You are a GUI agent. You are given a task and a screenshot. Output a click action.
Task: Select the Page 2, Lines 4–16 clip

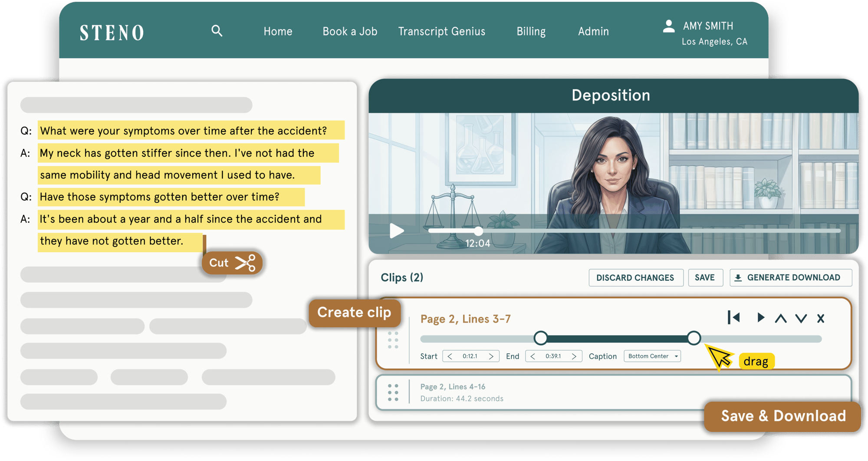[613, 393]
